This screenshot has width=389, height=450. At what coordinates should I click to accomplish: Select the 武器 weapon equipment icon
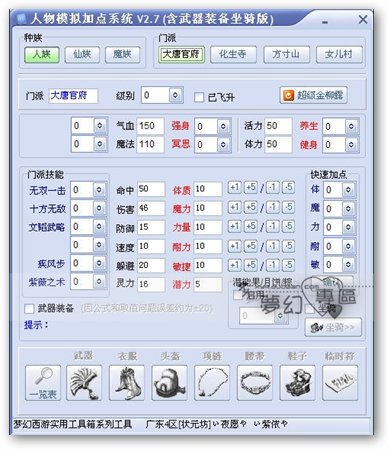tap(84, 383)
